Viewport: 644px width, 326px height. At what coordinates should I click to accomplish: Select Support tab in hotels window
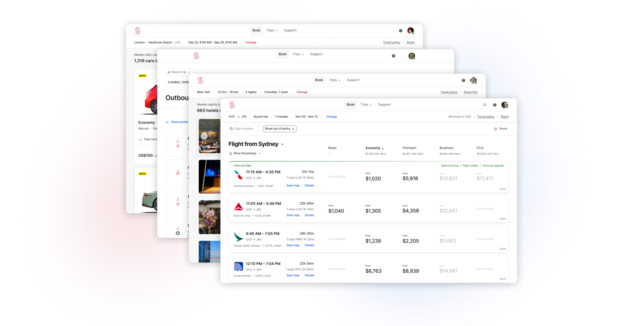coord(353,80)
